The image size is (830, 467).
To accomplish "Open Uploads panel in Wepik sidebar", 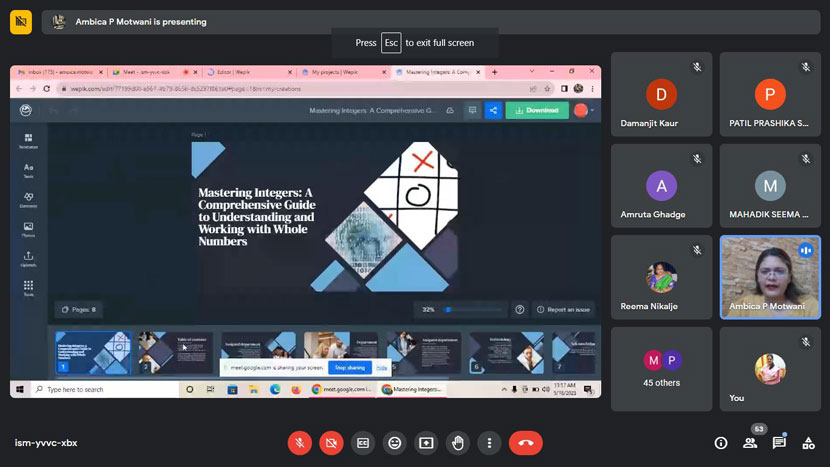I will 29,259.
